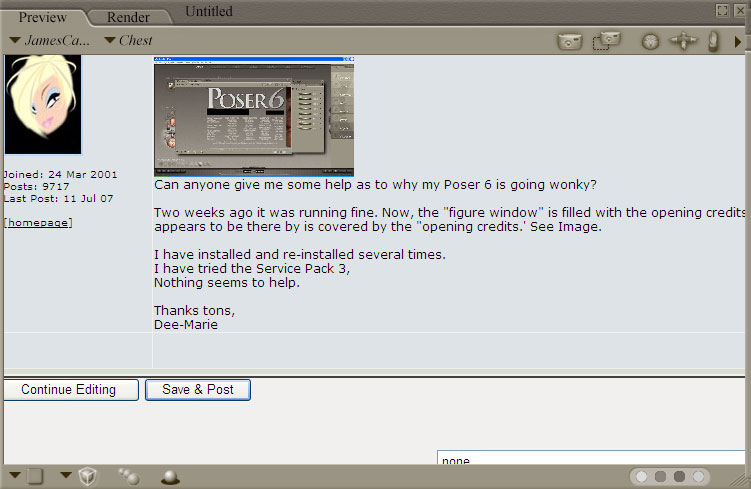Screen dimensions: 751x489
Task: Open the Chest body part dropdown
Action: [128, 40]
